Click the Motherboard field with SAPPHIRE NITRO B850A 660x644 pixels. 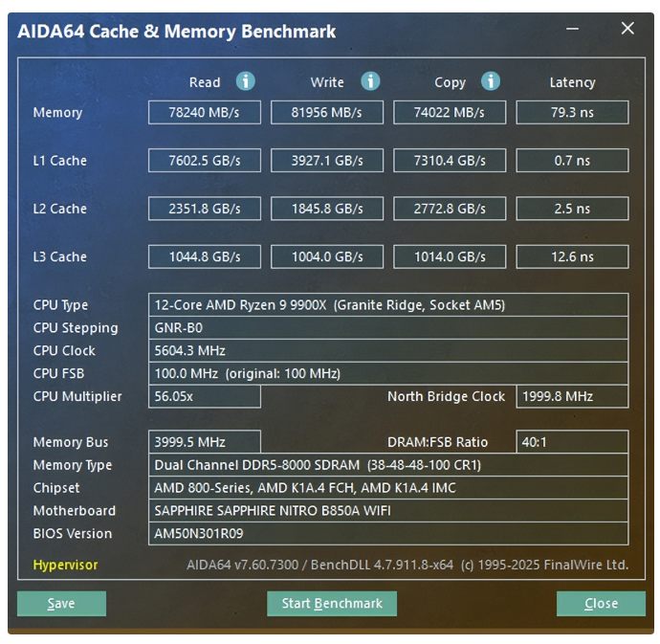388,511
